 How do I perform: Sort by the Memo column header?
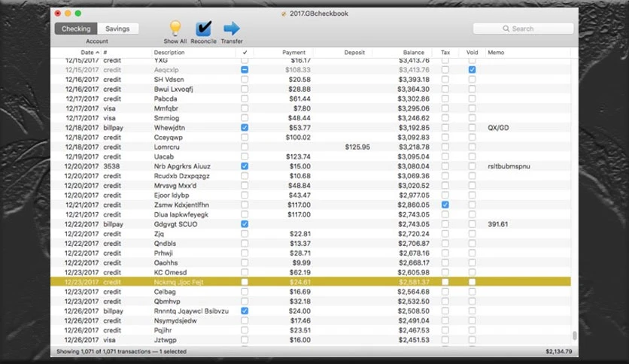(496, 53)
